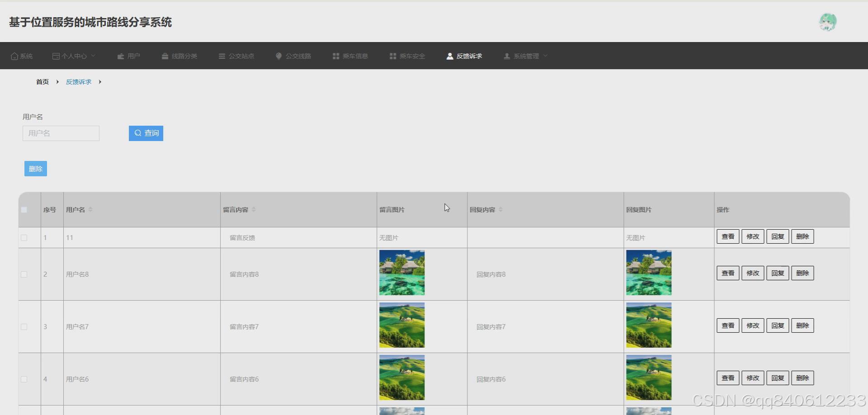Open the 乘车安全 menu item
Image resolution: width=868 pixels, height=415 pixels.
click(x=407, y=56)
